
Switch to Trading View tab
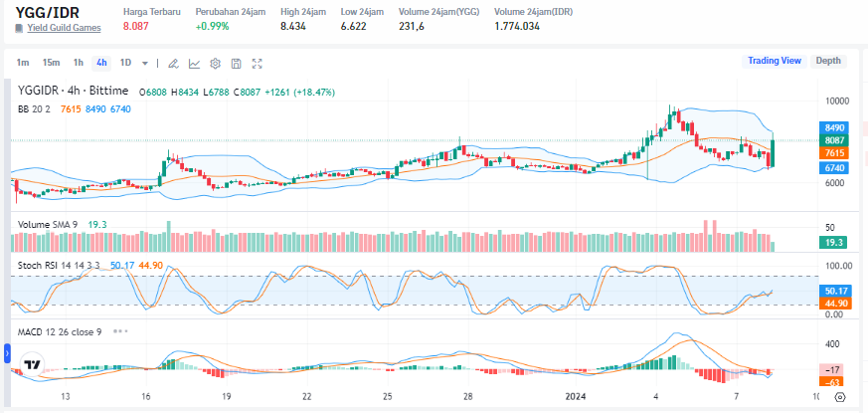775,61
